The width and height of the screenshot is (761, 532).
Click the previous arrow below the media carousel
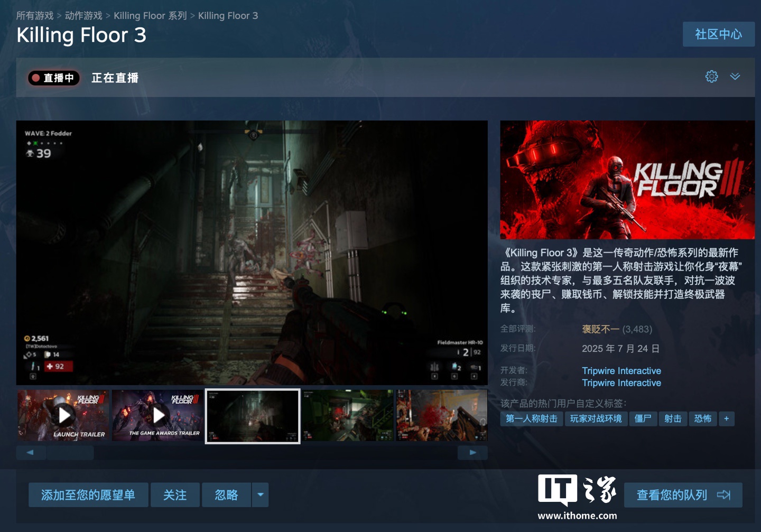pyautogui.click(x=31, y=452)
